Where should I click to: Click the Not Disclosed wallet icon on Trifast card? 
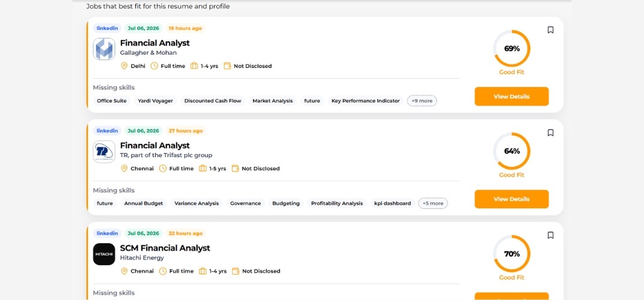click(235, 169)
